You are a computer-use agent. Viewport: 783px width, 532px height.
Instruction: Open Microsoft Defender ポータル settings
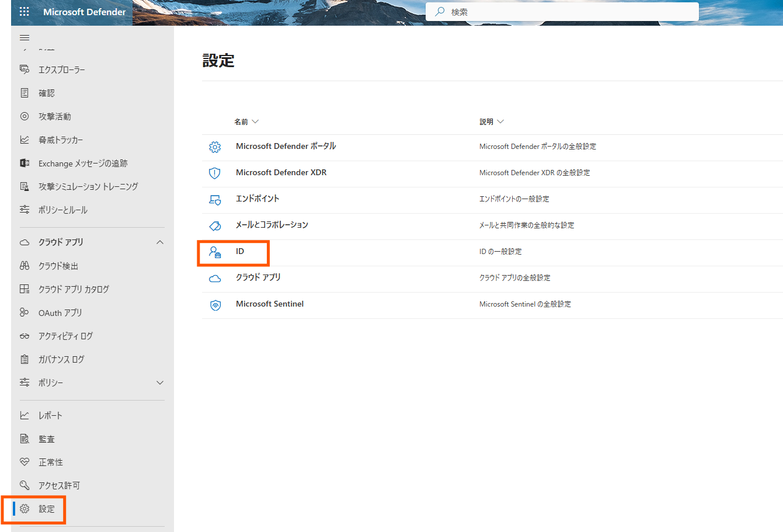click(x=286, y=146)
